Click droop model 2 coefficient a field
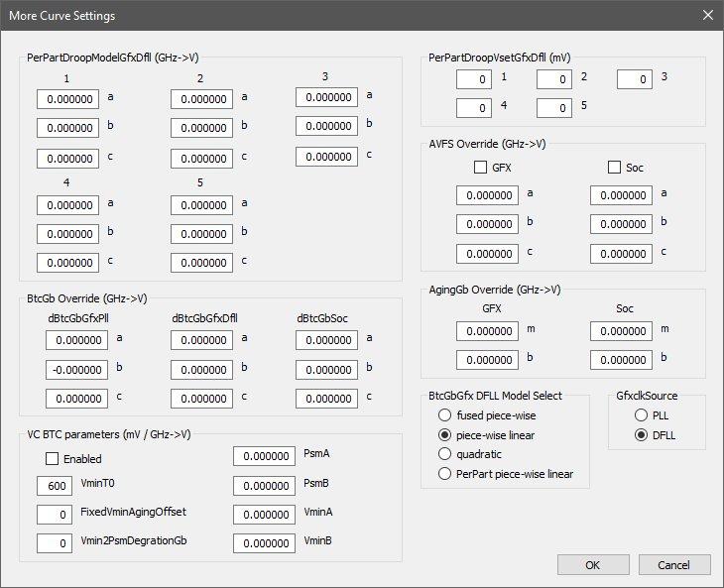 coord(201,99)
